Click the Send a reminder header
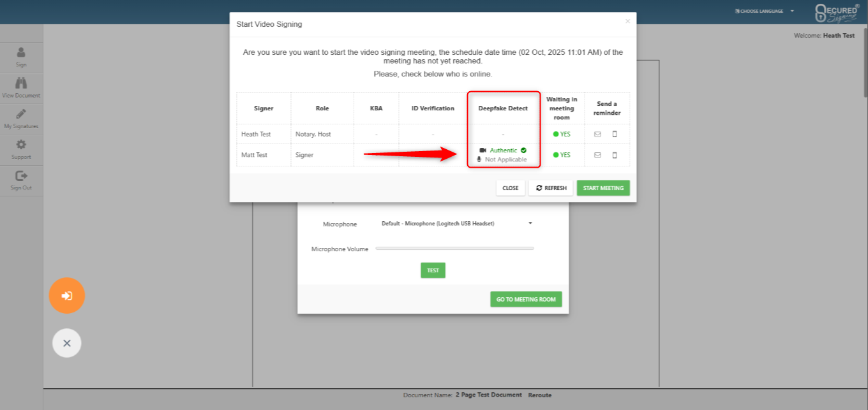Screen dimensions: 868x410 pyautogui.click(x=607, y=108)
